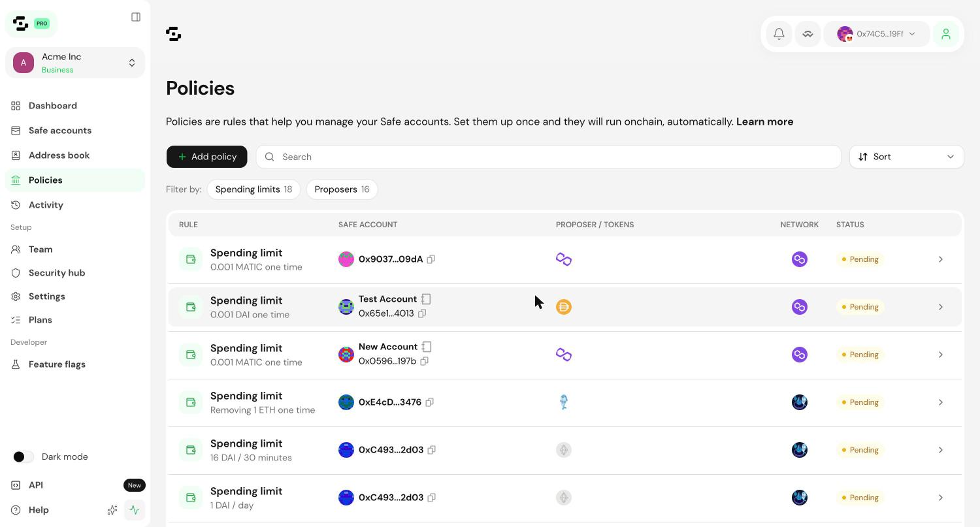This screenshot has height=527, width=980.
Task: Open Safe accounts page
Action: click(75, 131)
